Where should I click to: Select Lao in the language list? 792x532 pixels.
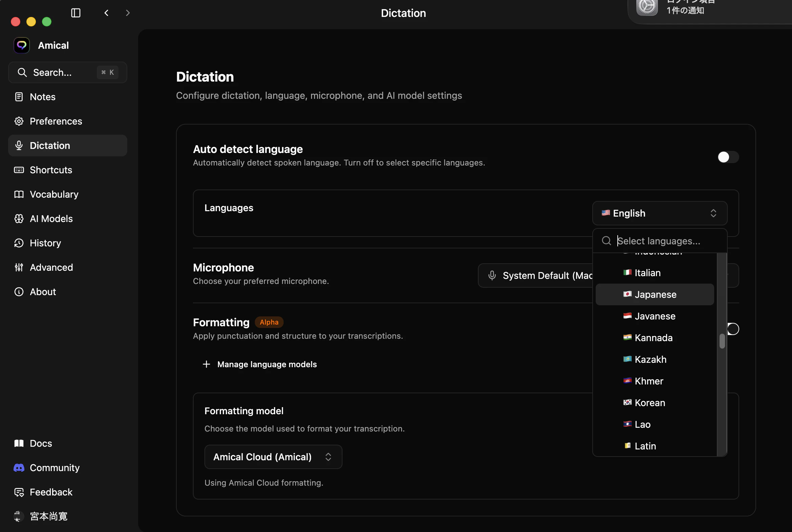pyautogui.click(x=655, y=424)
